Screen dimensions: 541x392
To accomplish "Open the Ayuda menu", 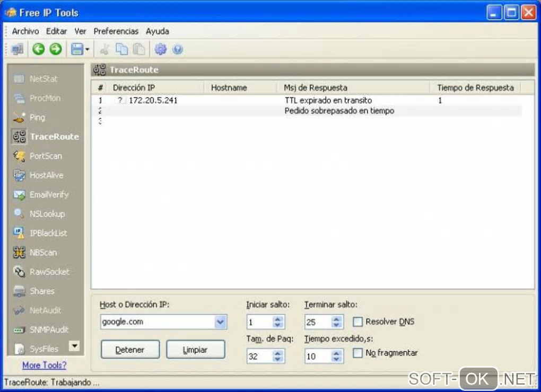I will [158, 31].
